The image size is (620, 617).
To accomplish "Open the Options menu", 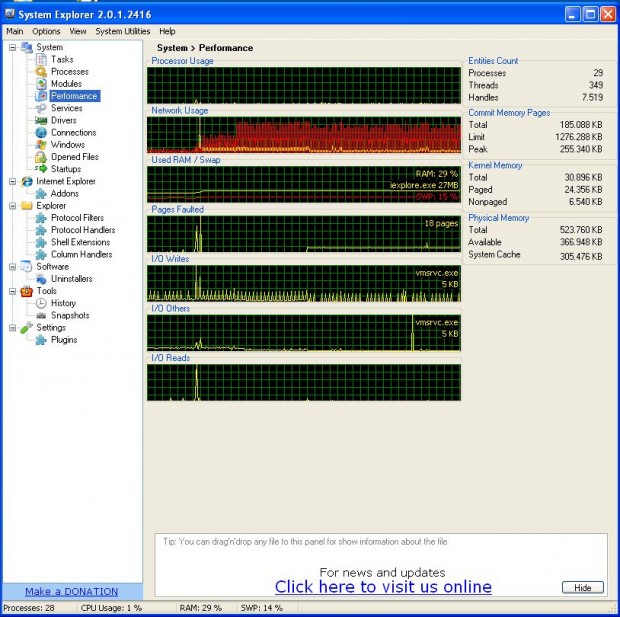I will pos(46,31).
